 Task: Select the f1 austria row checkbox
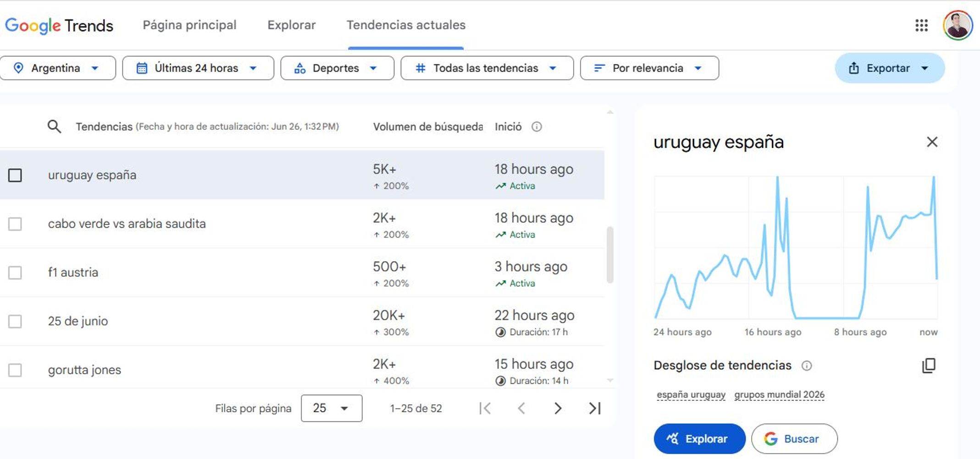click(x=15, y=272)
